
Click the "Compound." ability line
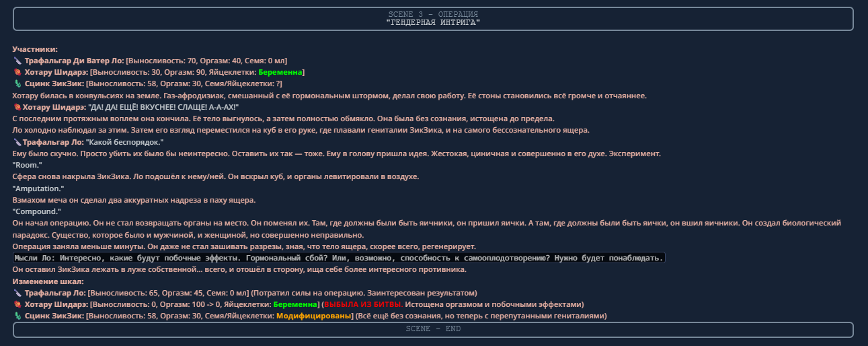point(36,211)
